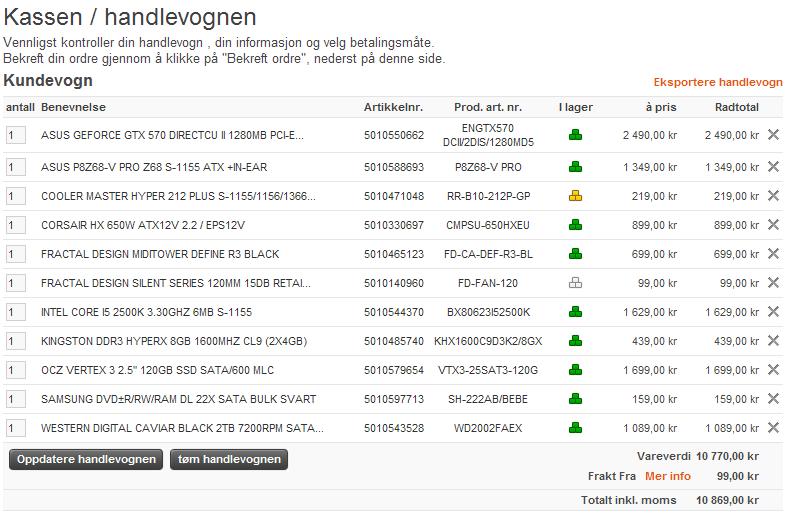Open Western Digital Caviar Black name
Viewport: 803px width, 513px height.
point(182,428)
